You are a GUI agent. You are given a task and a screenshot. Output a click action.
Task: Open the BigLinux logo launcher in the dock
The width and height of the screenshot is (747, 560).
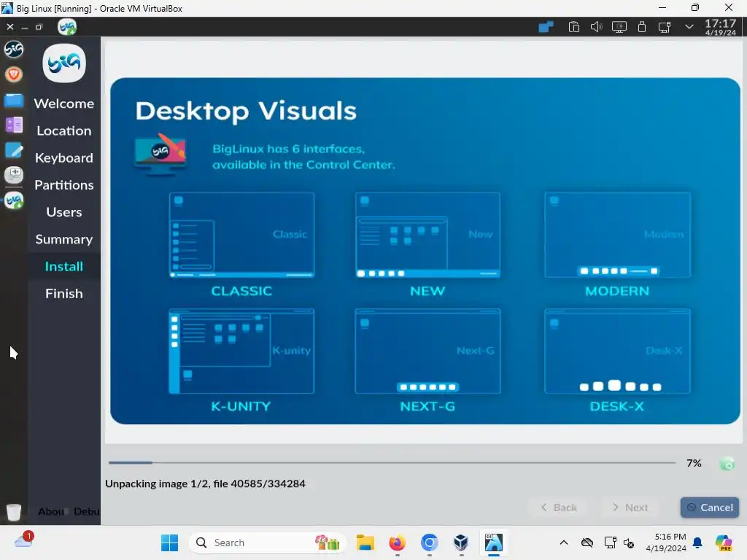coord(13,49)
